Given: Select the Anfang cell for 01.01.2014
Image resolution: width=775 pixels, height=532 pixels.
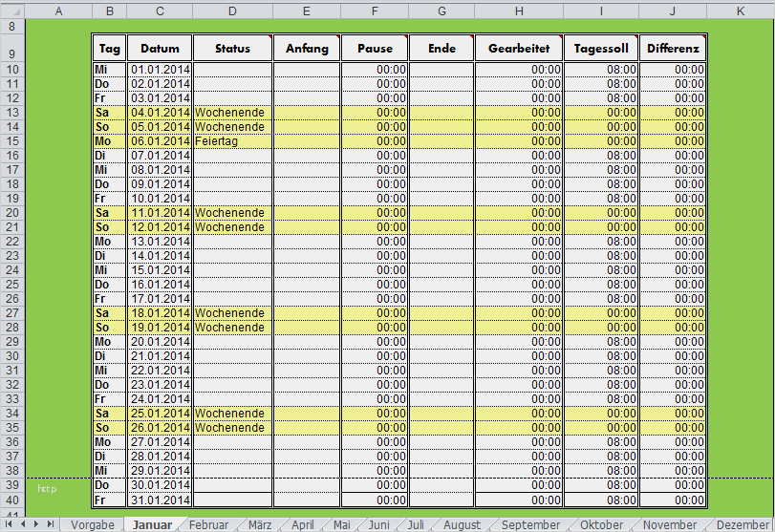Looking at the screenshot, I should pos(307,70).
